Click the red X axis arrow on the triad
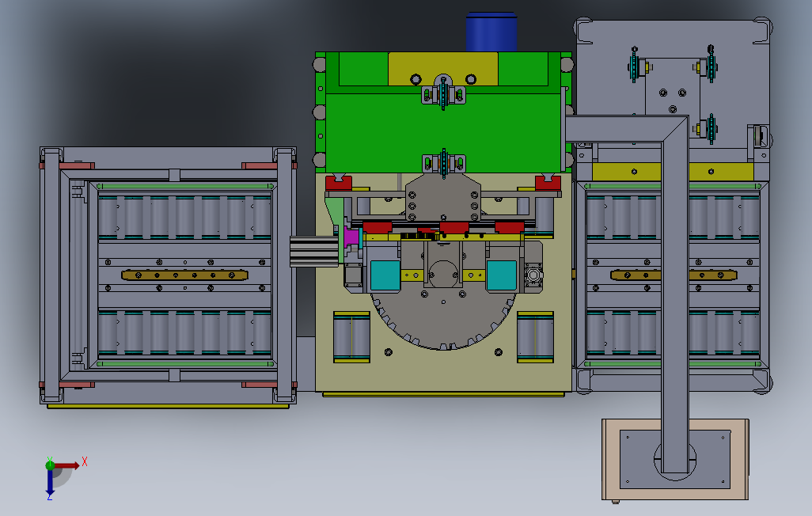This screenshot has width=812, height=516. [x=67, y=465]
